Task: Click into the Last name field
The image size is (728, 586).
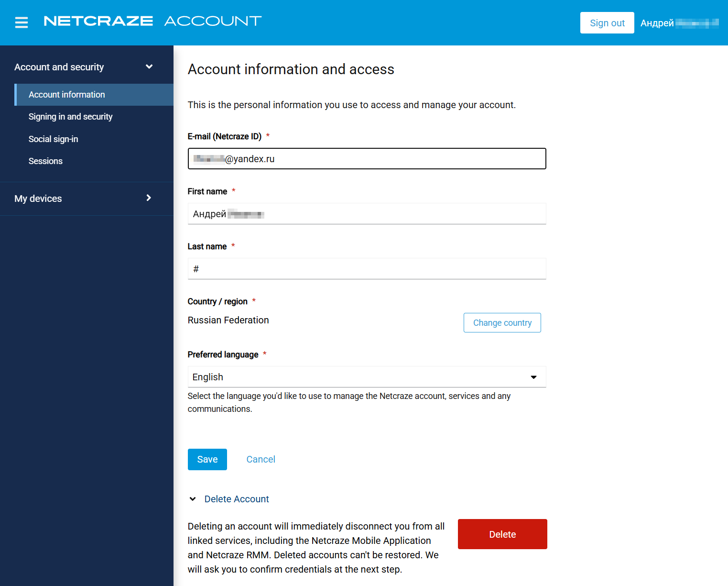Action: click(367, 269)
